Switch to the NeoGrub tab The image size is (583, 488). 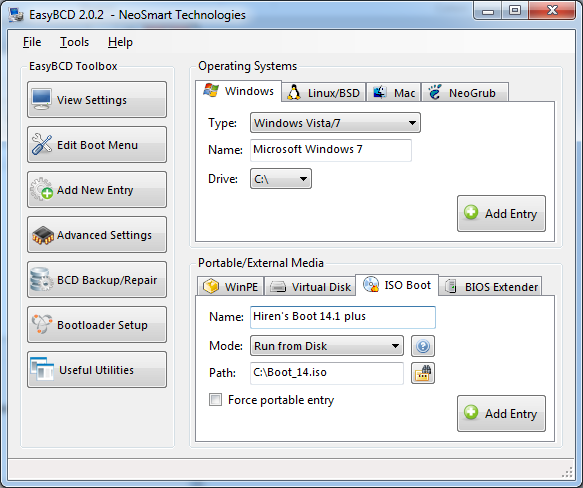465,93
